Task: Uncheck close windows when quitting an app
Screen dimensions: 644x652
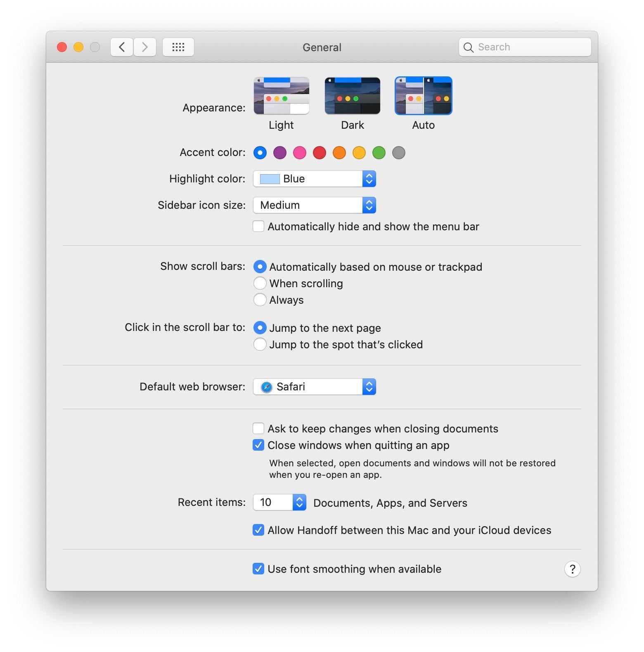Action: click(258, 445)
